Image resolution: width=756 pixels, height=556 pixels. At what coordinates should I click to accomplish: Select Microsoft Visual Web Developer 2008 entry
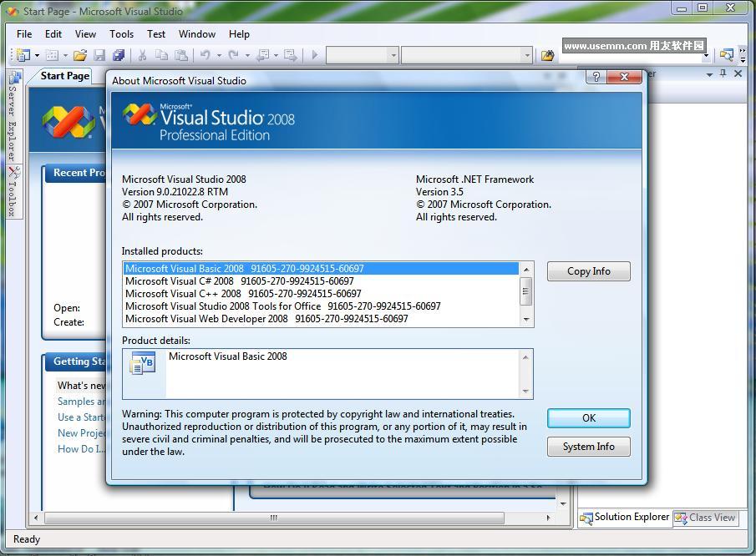(321, 318)
